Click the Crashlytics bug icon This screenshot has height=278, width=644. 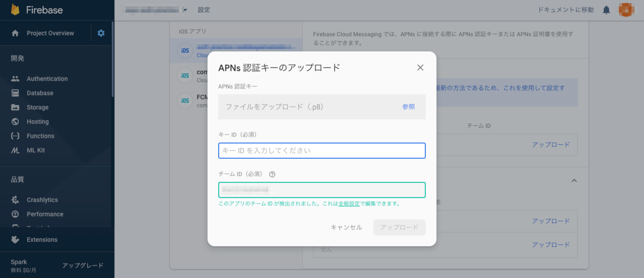15,200
